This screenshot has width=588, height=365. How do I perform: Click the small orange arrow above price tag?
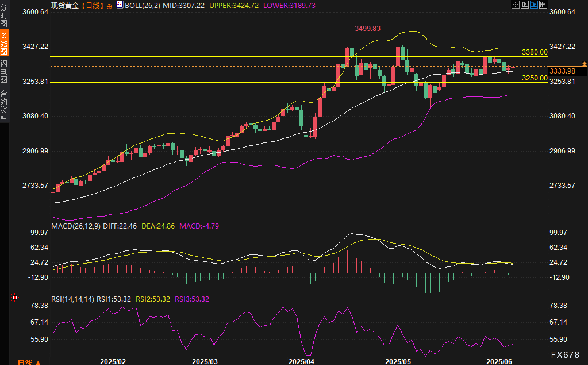pyautogui.click(x=584, y=63)
